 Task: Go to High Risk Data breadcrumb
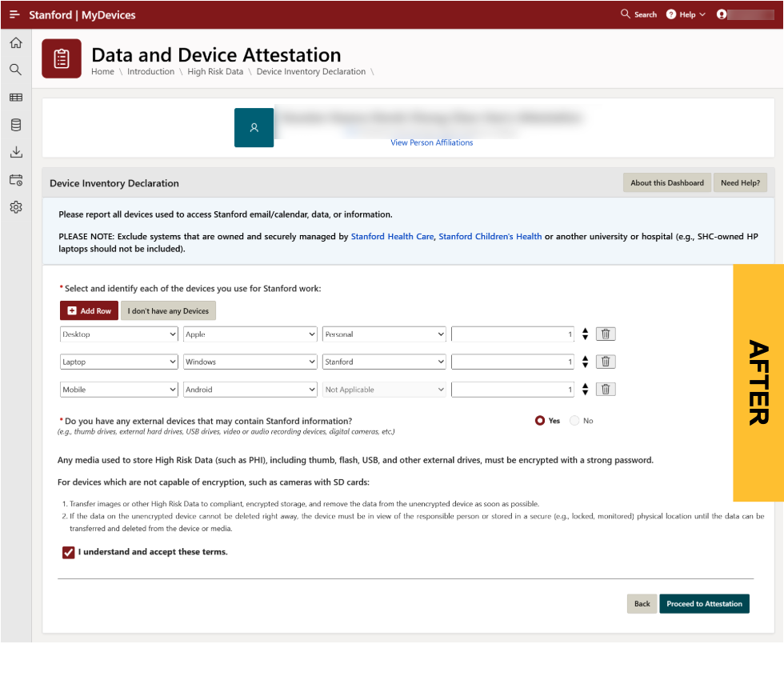click(215, 71)
